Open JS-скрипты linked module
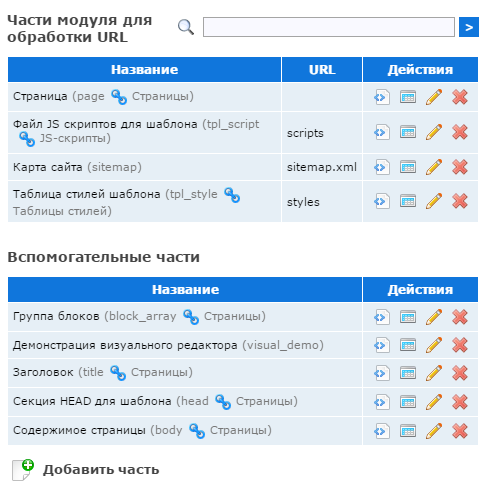This screenshot has height=492, width=487. point(75,138)
